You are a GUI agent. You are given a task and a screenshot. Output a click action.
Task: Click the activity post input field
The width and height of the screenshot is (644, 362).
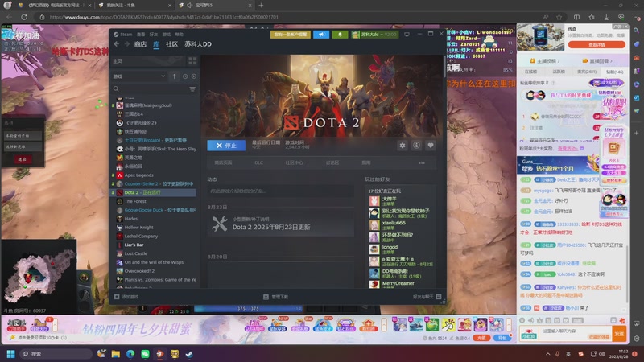click(x=280, y=191)
